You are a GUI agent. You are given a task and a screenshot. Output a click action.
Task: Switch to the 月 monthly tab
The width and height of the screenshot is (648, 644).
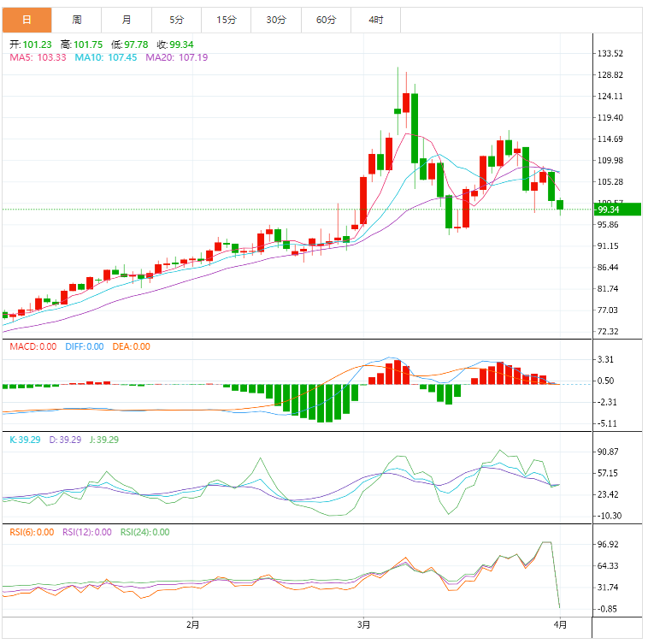tap(127, 20)
